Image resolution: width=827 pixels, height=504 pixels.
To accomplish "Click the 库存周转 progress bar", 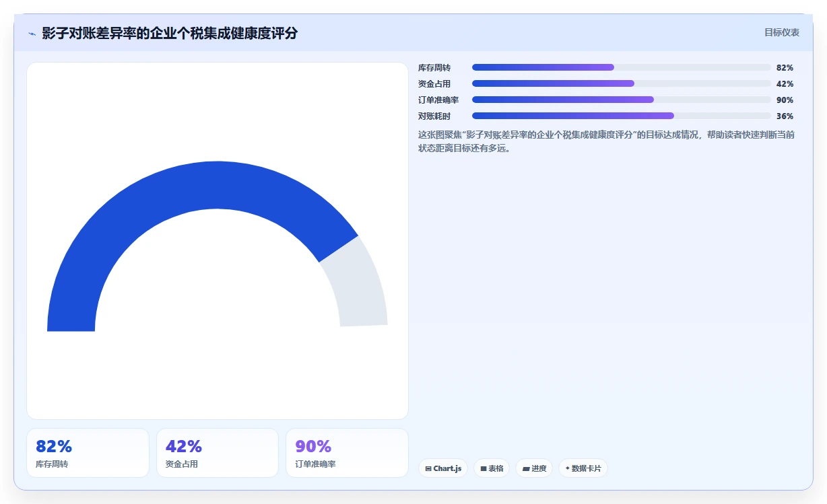I will click(621, 67).
